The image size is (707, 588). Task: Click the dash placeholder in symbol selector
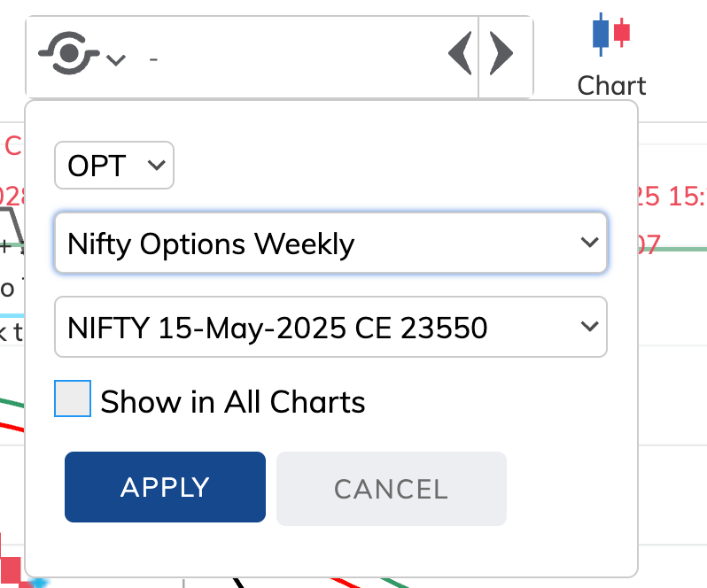click(154, 59)
